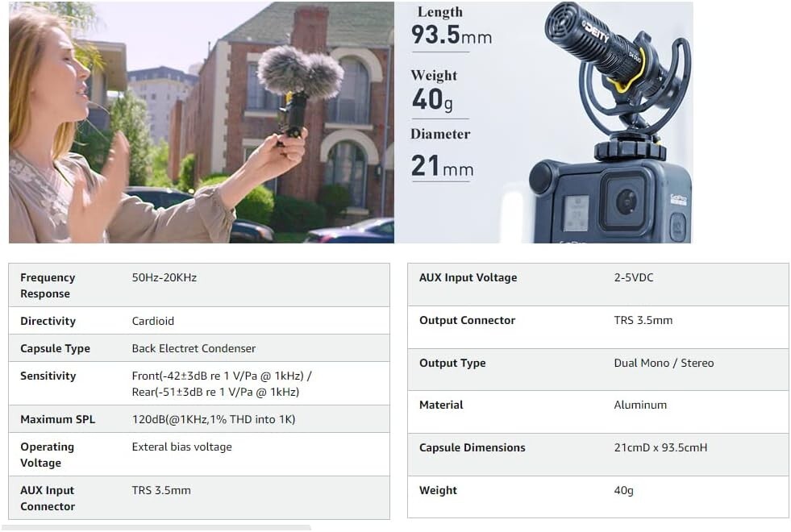The height and width of the screenshot is (532, 791).
Task: Click the 'Output Connector' label
Action: click(467, 320)
